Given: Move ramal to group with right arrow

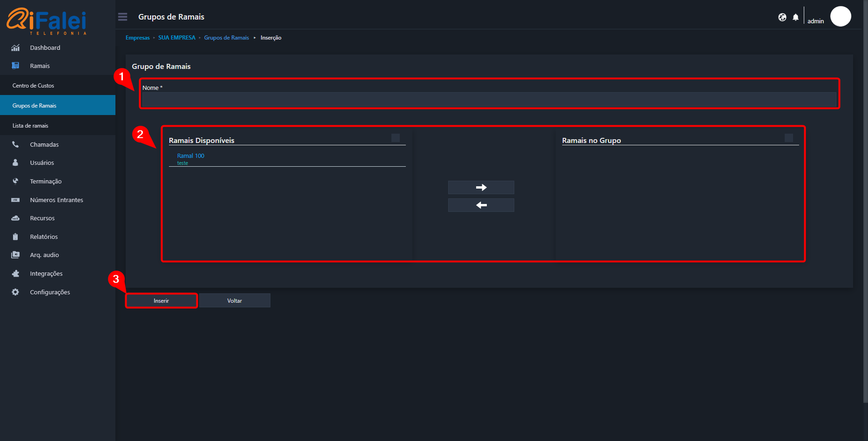Looking at the screenshot, I should pyautogui.click(x=481, y=187).
